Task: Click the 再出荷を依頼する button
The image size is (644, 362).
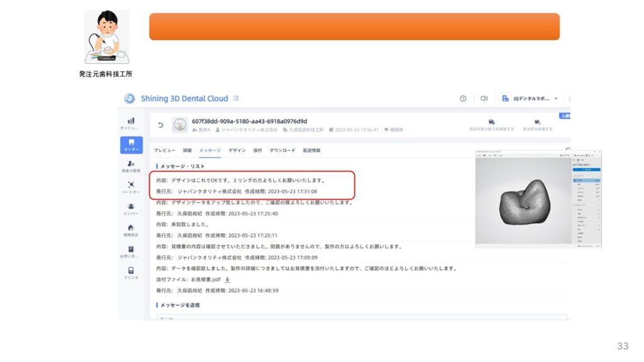Action: coord(538,125)
